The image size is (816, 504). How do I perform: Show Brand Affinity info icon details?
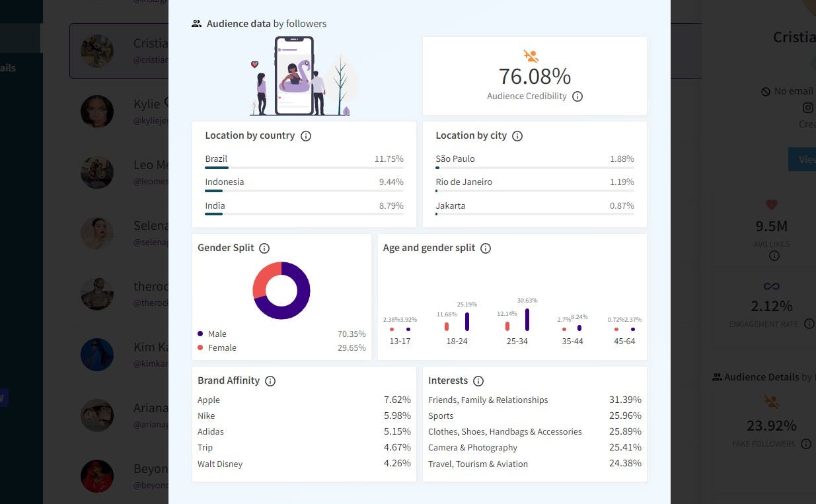pos(270,381)
